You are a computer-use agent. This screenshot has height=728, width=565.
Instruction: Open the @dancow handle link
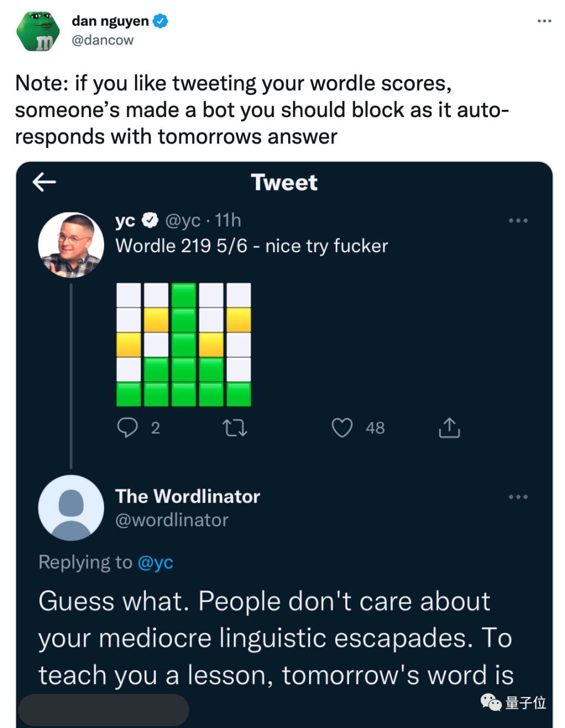coord(103,40)
